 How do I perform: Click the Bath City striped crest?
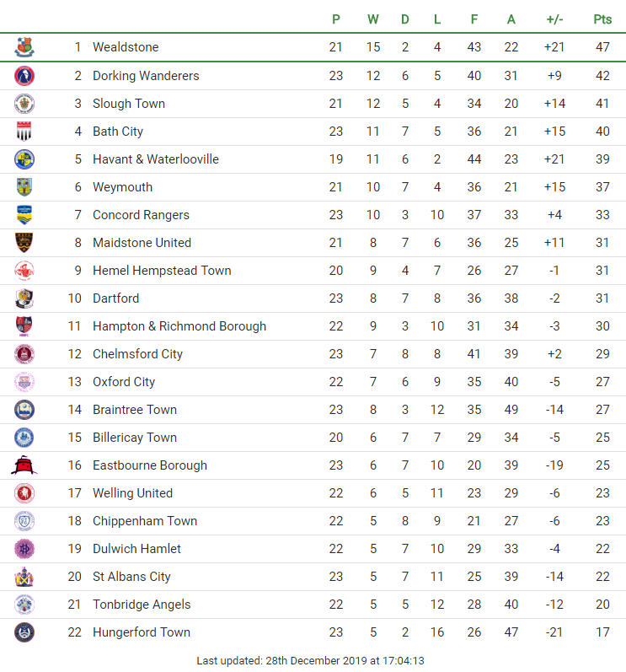pos(24,132)
